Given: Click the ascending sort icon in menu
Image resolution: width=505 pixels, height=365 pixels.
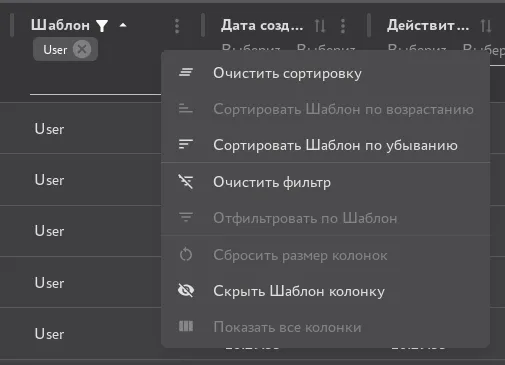Looking at the screenshot, I should click(186, 108).
